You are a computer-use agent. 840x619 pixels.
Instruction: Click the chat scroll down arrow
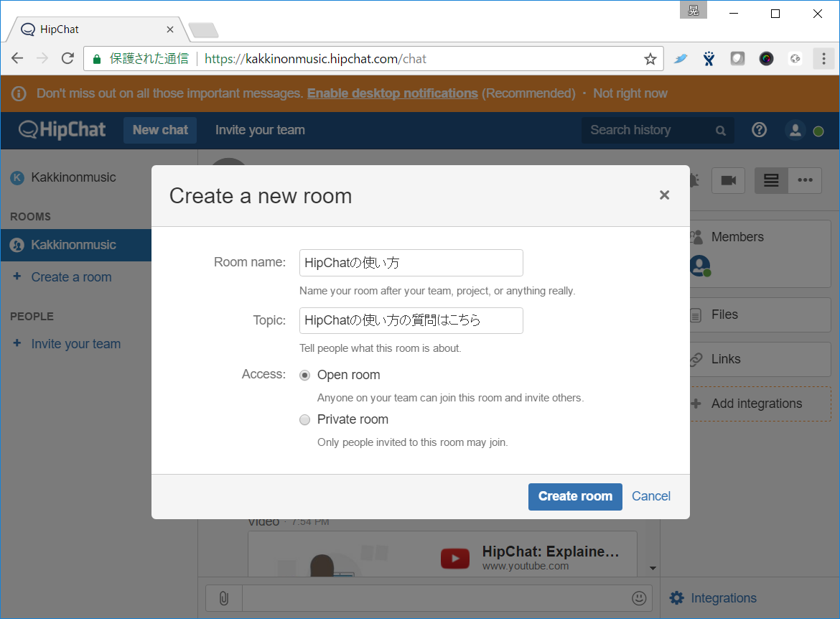point(653,568)
